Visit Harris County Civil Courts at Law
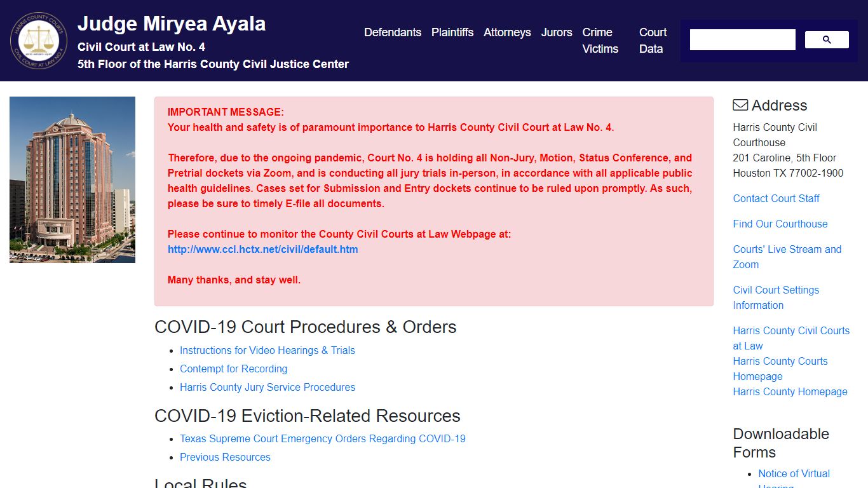Viewport: 868px width, 488px height. point(791,338)
